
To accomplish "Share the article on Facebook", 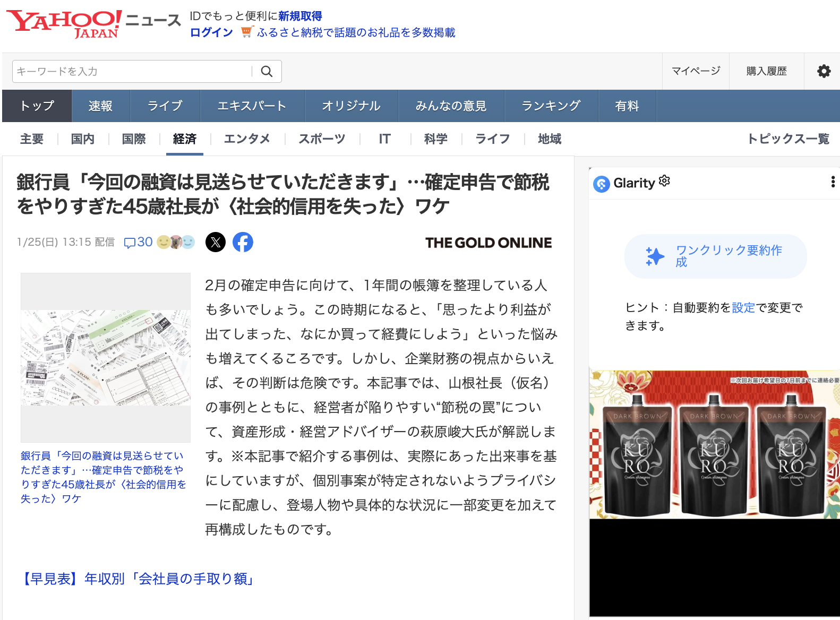I will [x=243, y=242].
